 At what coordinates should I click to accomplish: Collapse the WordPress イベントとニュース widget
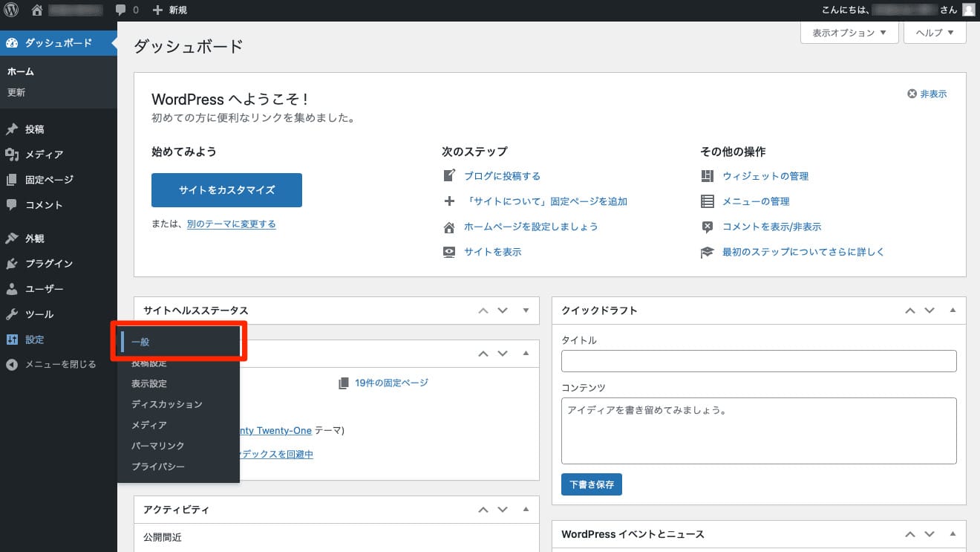(953, 534)
